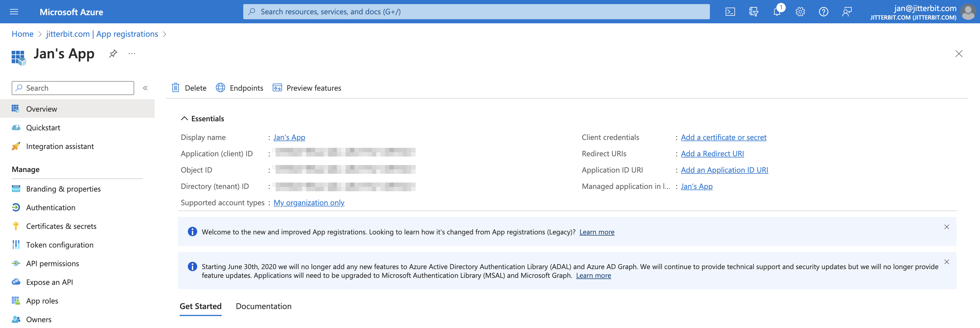980x328 pixels.
Task: Toggle the pin icon for Jan's App
Action: point(112,54)
